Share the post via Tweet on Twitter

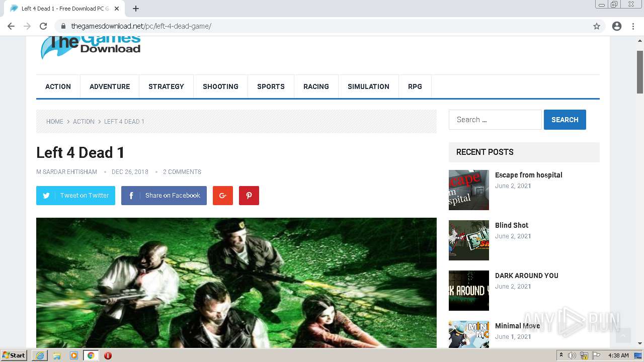75,196
